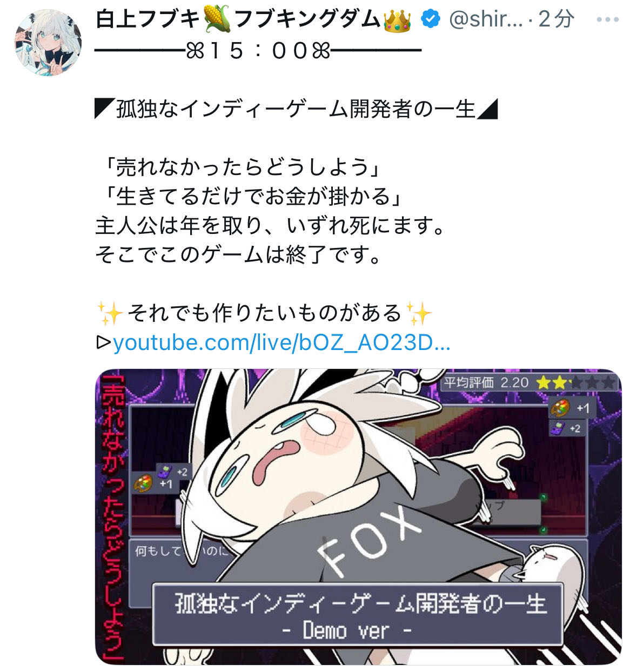Open the youtube.com/live stream link
Image resolution: width=637 pixels, height=672 pixels.
click(x=281, y=342)
